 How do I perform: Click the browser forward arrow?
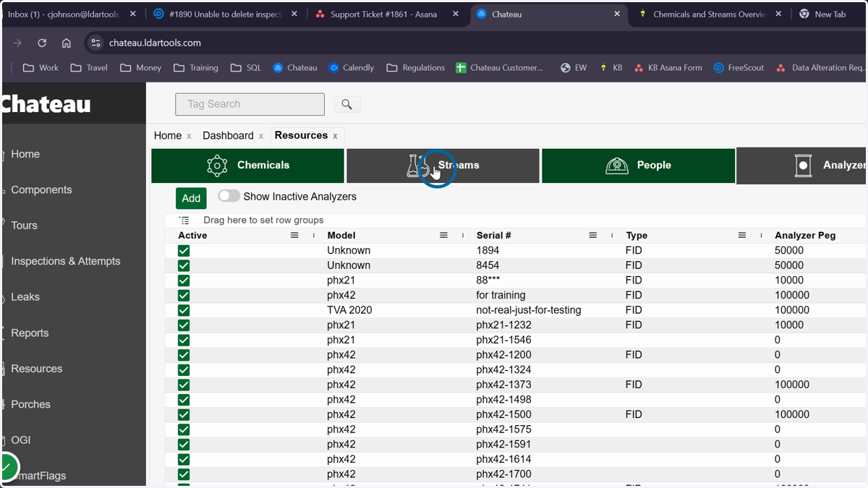[17, 43]
